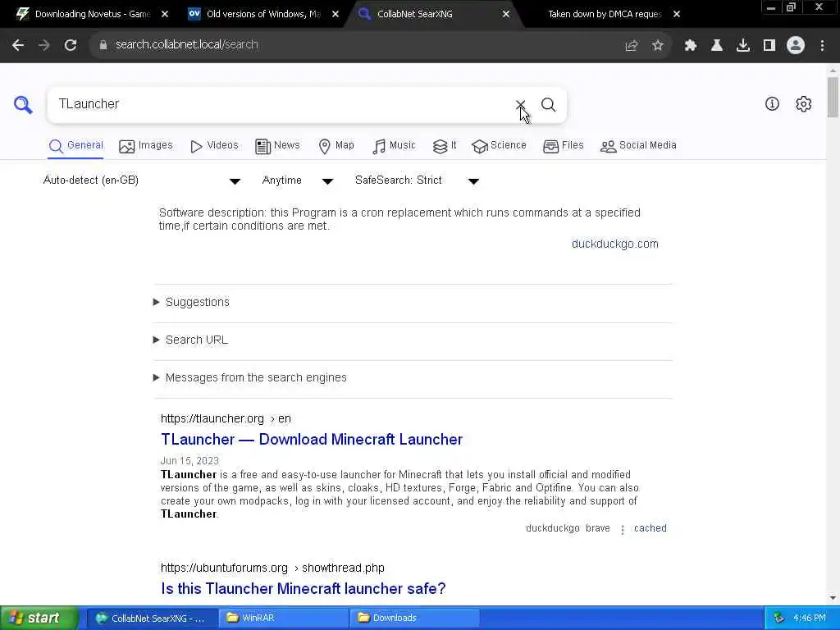Select the Map search category
840x630 pixels.
click(336, 146)
